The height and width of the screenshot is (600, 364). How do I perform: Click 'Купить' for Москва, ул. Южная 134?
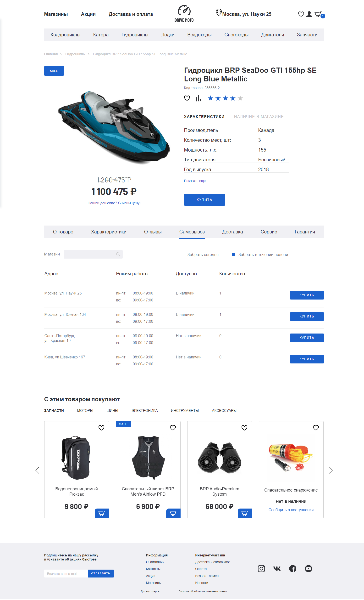307,316
